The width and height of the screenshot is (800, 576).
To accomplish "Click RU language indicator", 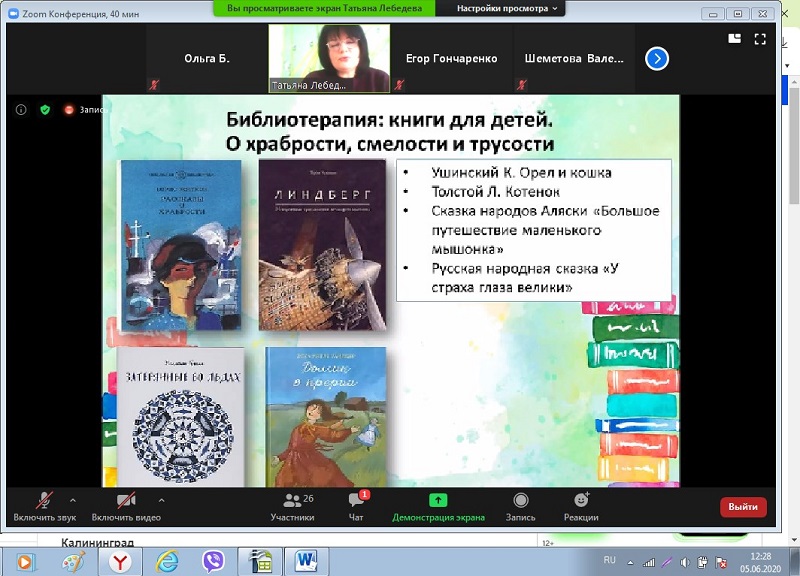I will tap(610, 560).
